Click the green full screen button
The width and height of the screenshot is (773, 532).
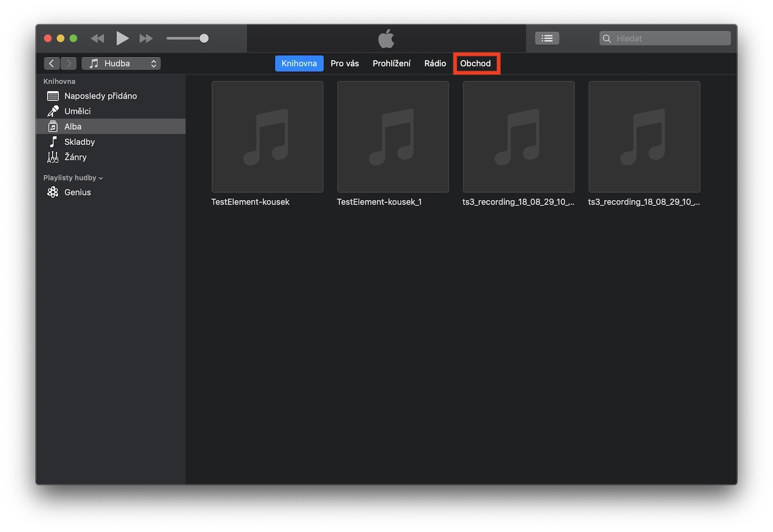click(73, 38)
